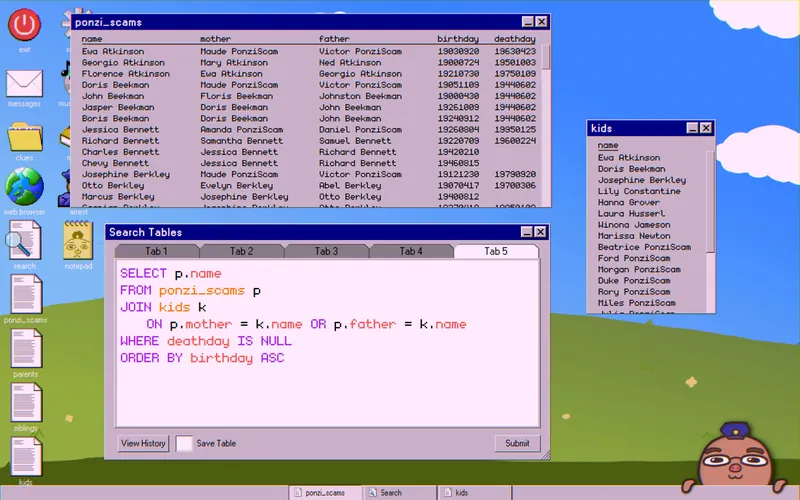The height and width of the screenshot is (500, 800).
Task: Select Winona Jameson in kids list
Action: [x=634, y=225]
